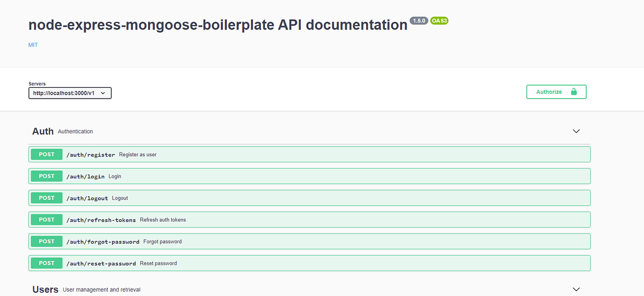The width and height of the screenshot is (644, 296).
Task: Click the green POST badge on /auth/register
Action: pos(46,154)
